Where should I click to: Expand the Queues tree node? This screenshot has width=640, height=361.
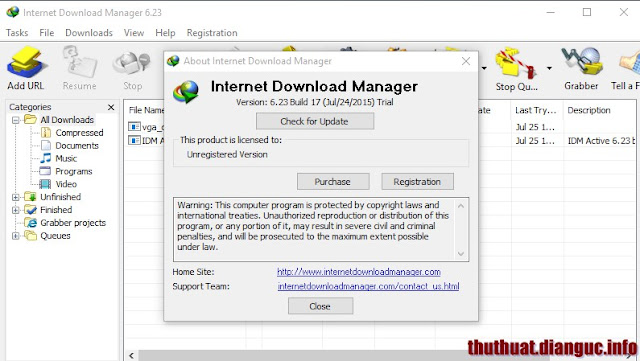pyautogui.click(x=16, y=236)
